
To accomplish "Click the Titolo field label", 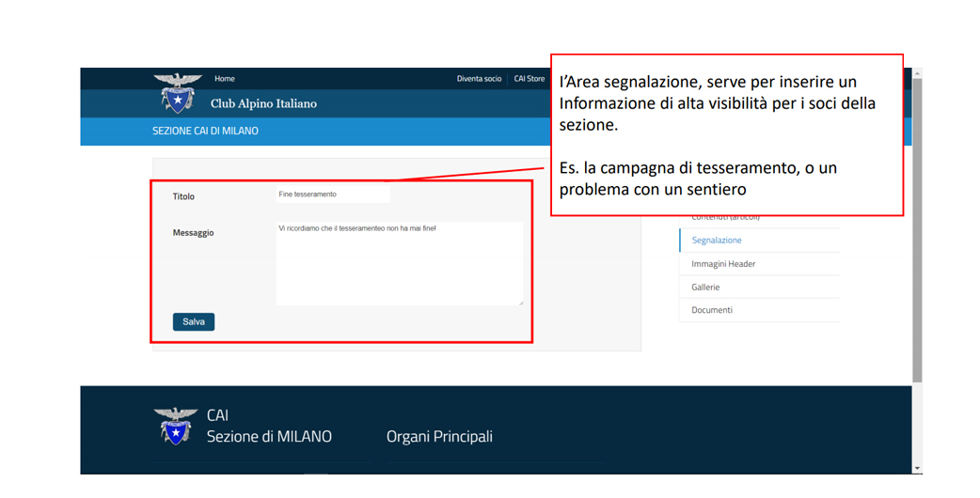I will point(183,196).
